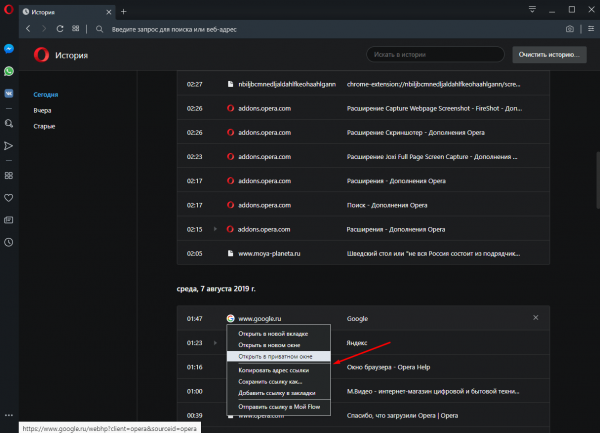Open bookmarks heart icon in sidebar
Viewport: 600px width, 433px height.
point(8,198)
